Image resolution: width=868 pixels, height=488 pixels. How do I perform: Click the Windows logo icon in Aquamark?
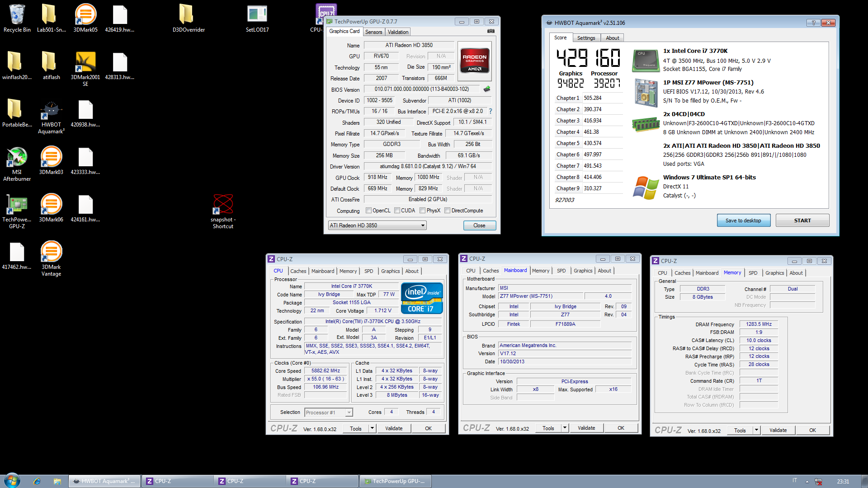(x=646, y=188)
